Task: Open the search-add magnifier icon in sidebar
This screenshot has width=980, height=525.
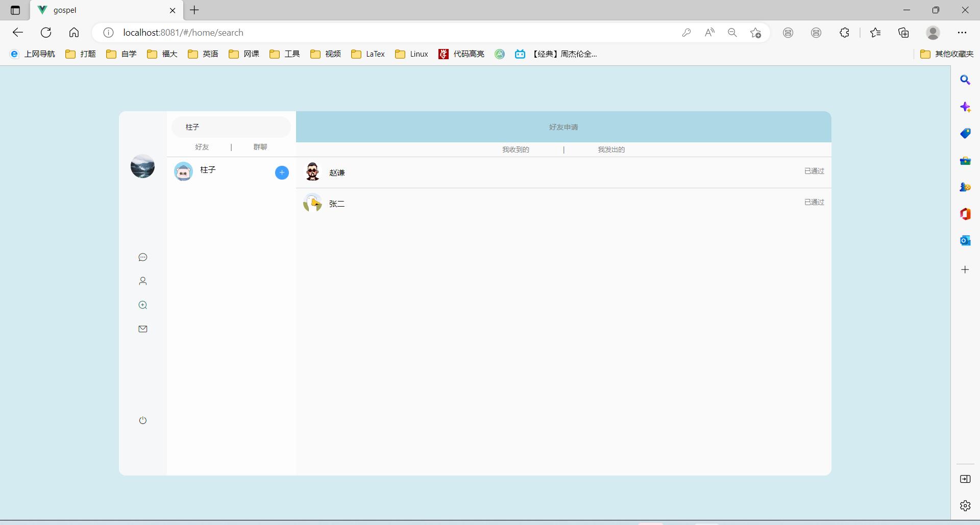Action: (143, 305)
